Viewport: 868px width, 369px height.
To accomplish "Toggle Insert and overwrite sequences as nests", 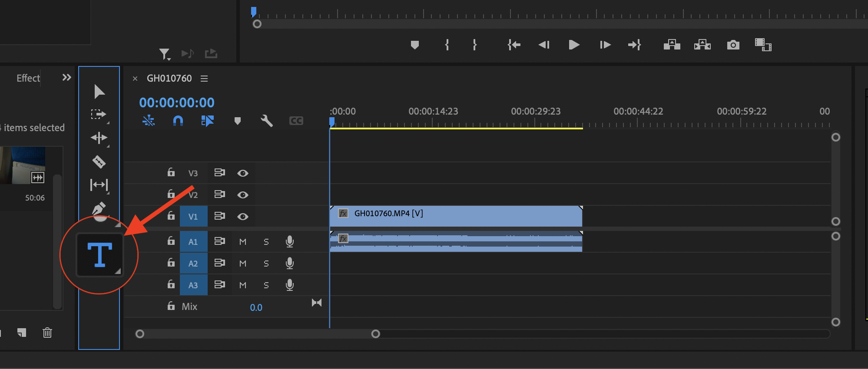I will pos(149,121).
